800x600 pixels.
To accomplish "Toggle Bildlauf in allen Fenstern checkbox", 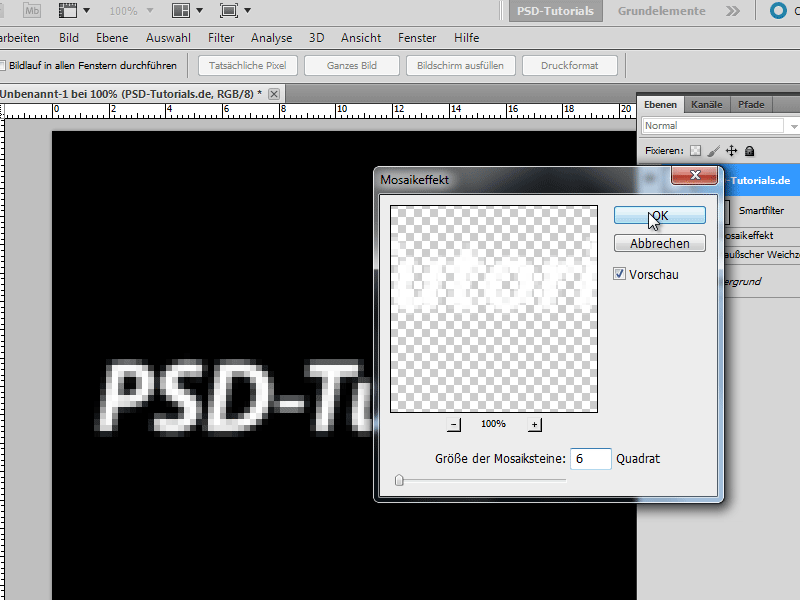I will [2, 65].
